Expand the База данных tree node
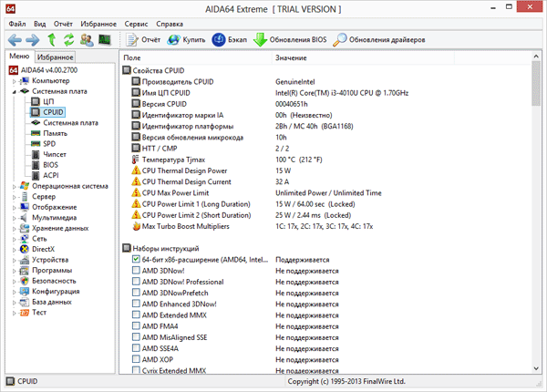This screenshot has width=547, height=392. [x=15, y=303]
